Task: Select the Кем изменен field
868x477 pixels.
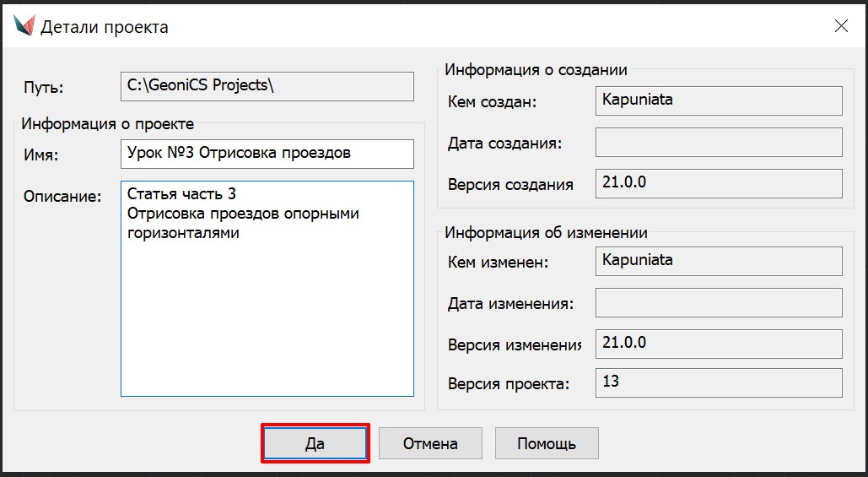Action: point(718,261)
